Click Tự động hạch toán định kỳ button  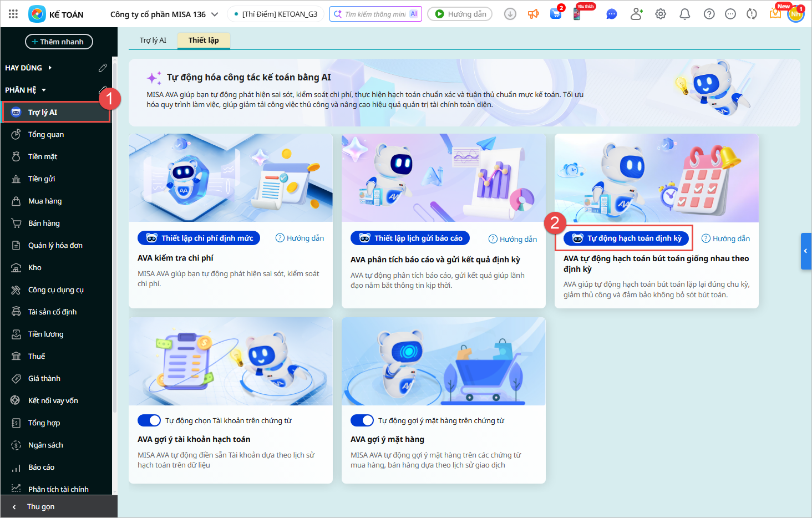point(627,238)
